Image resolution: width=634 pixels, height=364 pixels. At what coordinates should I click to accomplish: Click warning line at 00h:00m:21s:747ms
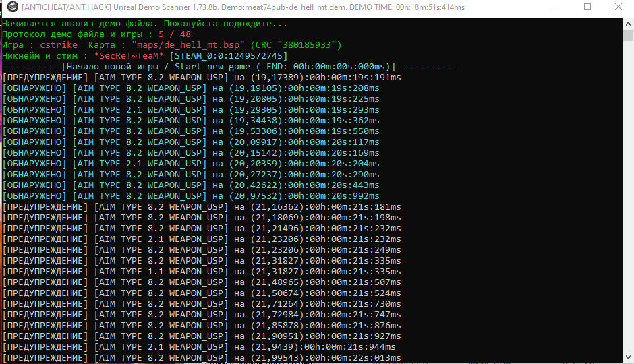[x=202, y=314]
